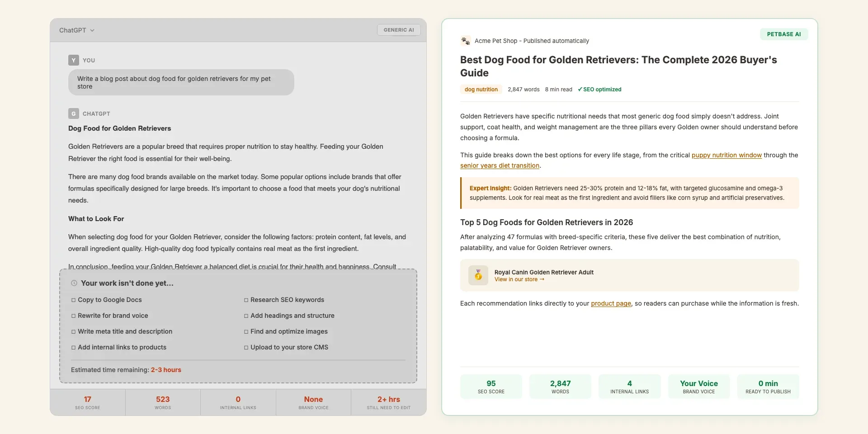
Task: Check the Upload to your store CMS box
Action: click(246, 348)
